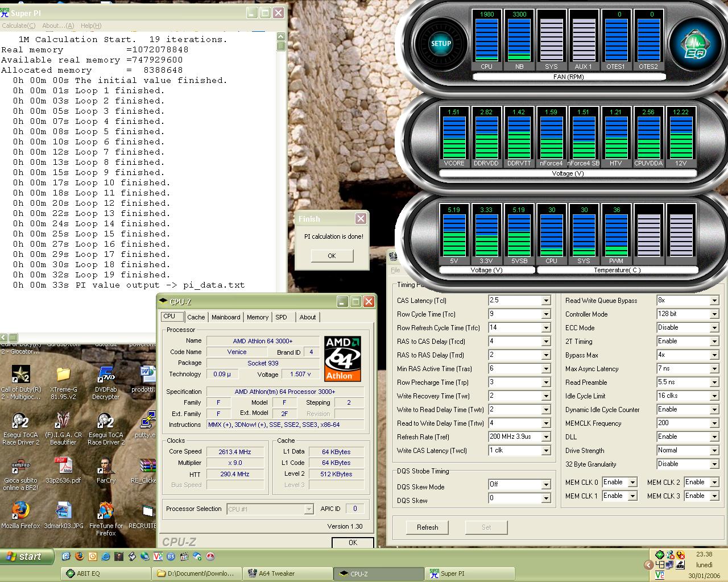Viewport: 728px width, 582px height.
Task: Open Processor Selection dropdown in CPU-Z
Action: pyautogui.click(x=308, y=509)
